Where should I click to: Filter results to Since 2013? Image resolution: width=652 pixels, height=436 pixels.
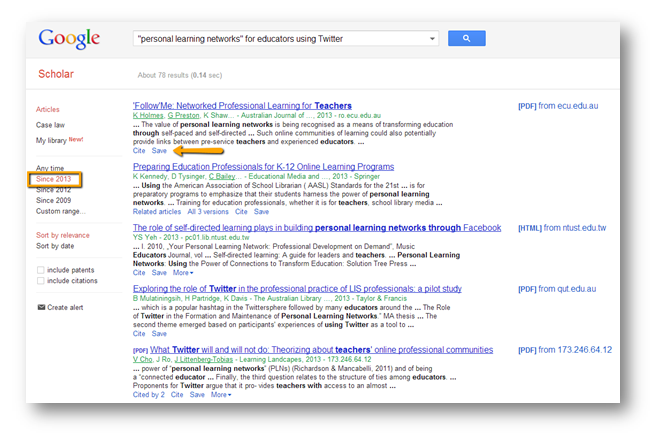tap(54, 179)
